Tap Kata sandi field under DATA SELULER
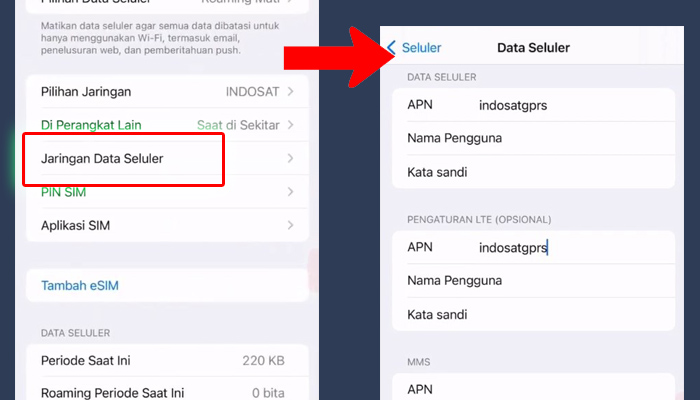Viewport: 700px width, 400px height. (533, 172)
